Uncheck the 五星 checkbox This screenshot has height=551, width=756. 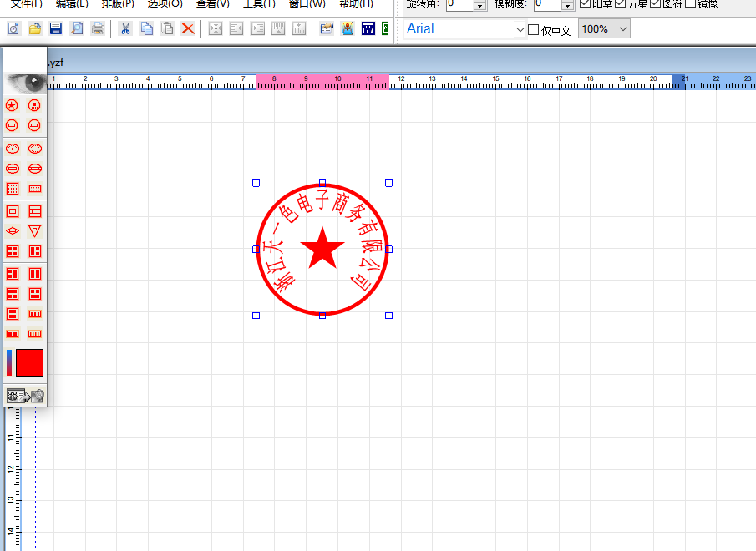point(620,3)
